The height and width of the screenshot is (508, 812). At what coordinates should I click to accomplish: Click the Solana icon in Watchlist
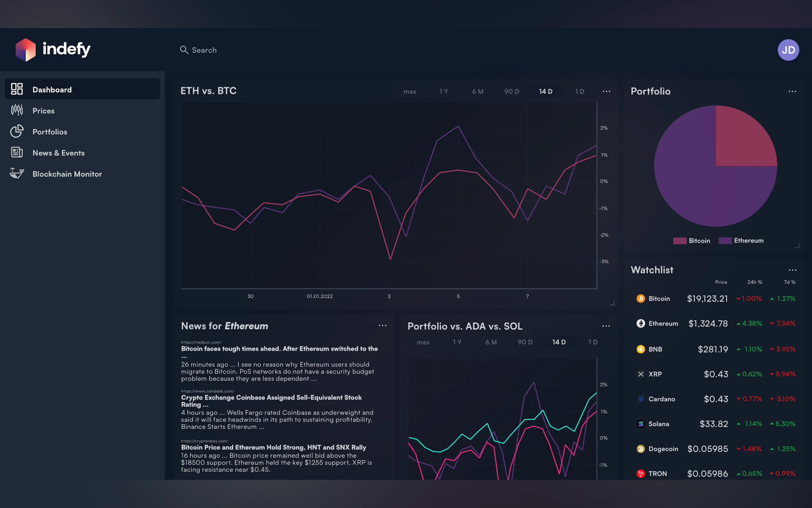pos(640,424)
